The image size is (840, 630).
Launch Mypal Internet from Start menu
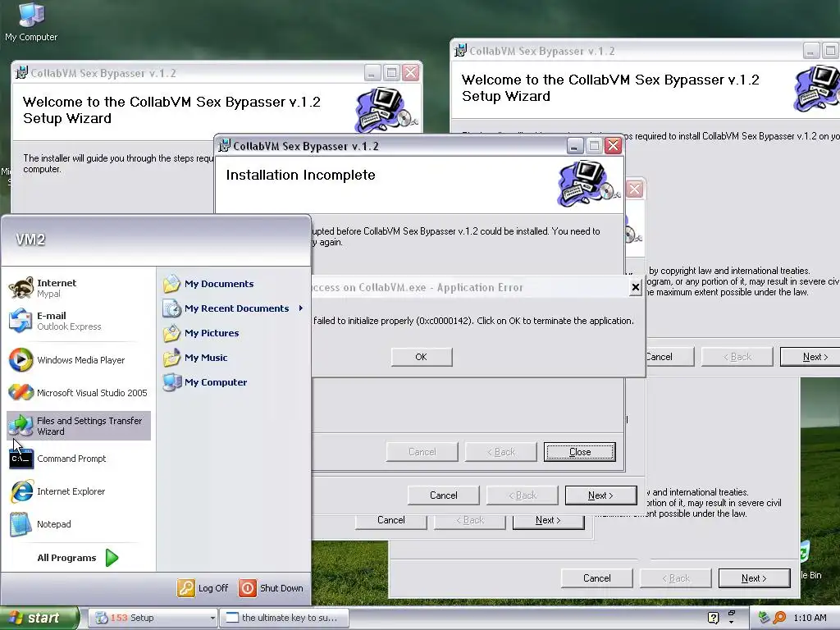pos(79,288)
